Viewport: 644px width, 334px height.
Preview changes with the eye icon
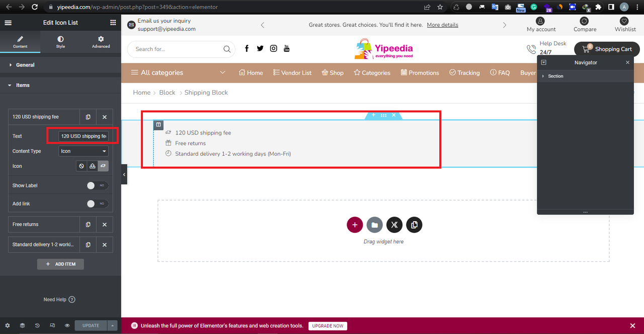pos(67,325)
